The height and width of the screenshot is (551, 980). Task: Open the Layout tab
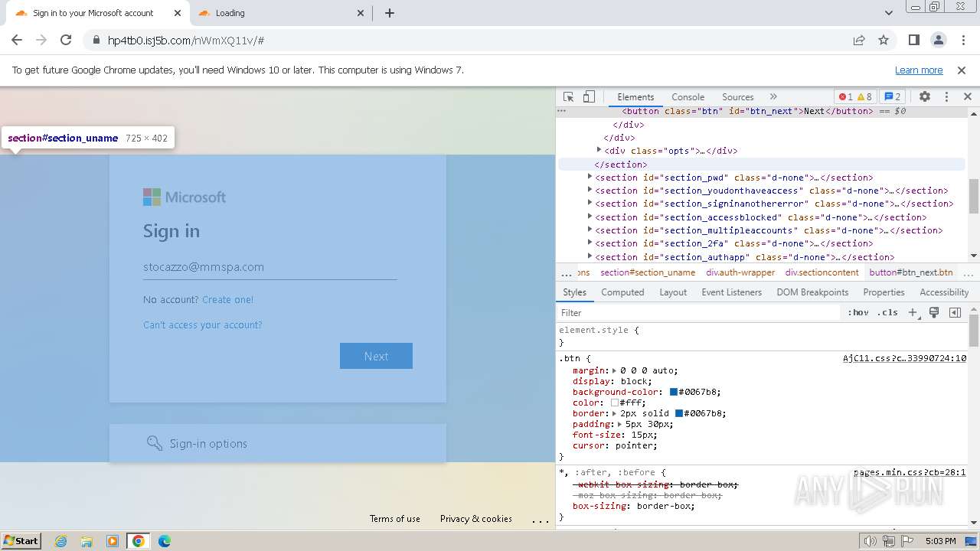coord(673,292)
